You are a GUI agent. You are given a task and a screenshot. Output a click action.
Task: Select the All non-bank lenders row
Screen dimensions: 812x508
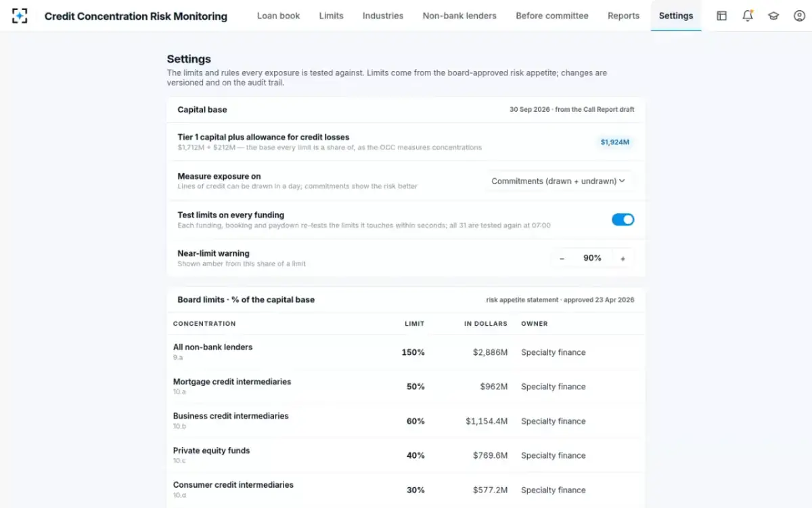(406, 352)
